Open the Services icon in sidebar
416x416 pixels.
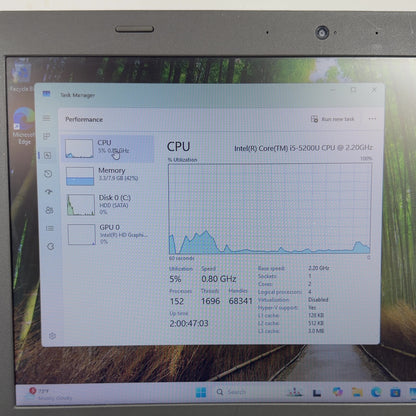pos(51,246)
